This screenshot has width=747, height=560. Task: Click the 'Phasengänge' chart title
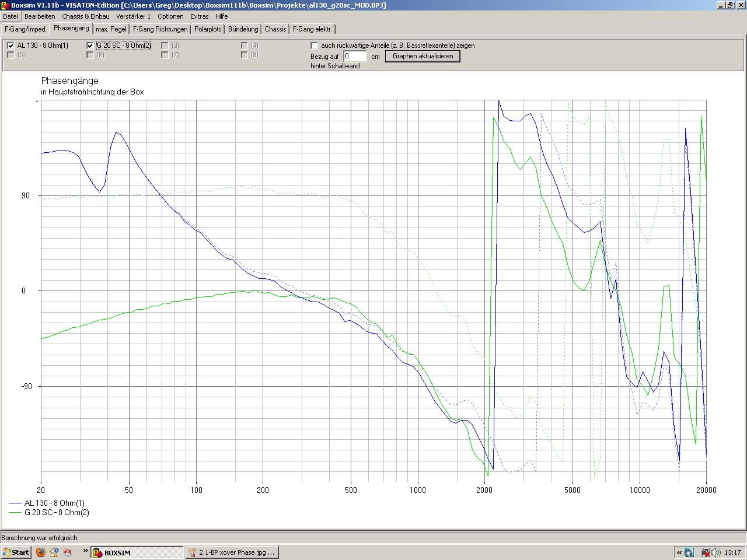point(70,80)
